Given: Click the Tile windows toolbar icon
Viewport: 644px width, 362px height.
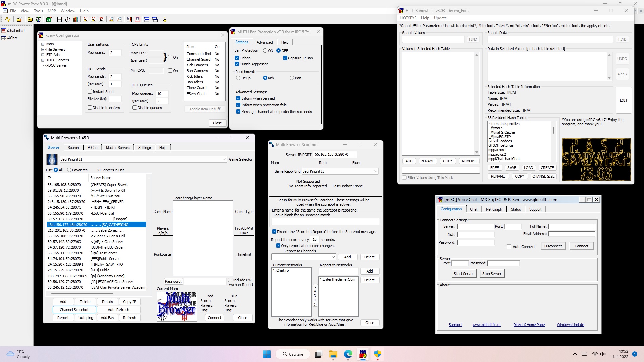Looking at the screenshot, I should [147, 19].
